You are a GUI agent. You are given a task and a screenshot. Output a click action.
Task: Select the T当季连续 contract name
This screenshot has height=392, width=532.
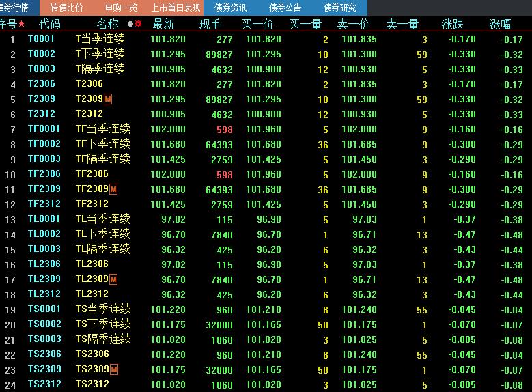pos(100,39)
